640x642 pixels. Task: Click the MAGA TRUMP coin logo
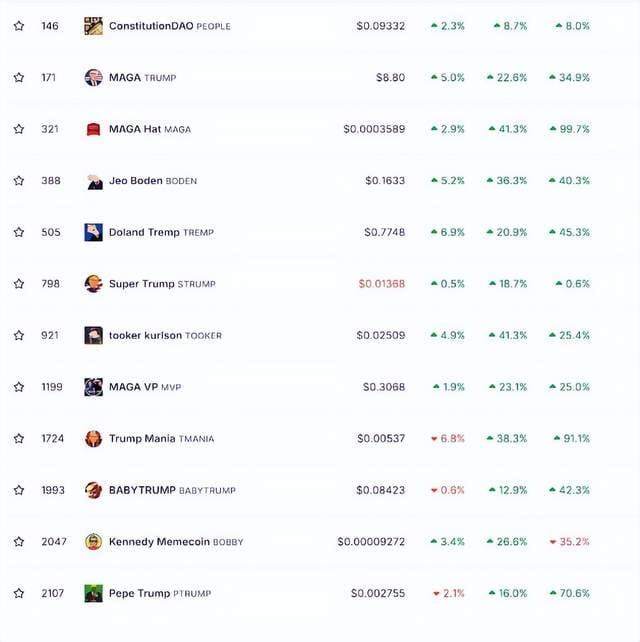(x=93, y=78)
